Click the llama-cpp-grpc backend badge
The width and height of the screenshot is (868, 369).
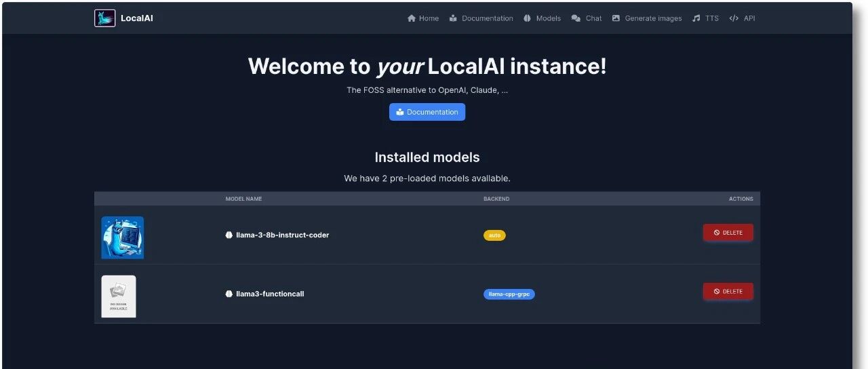509,294
